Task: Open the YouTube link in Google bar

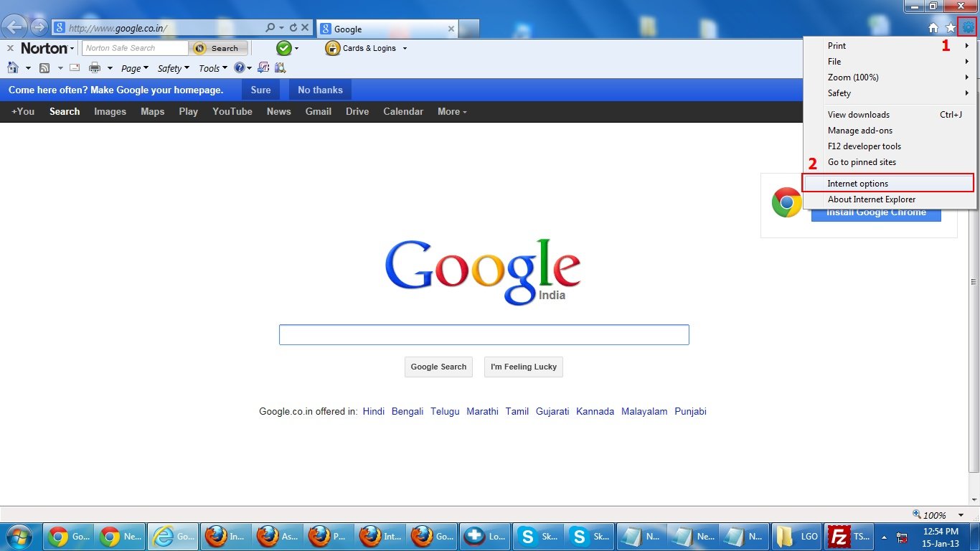Action: [x=232, y=111]
